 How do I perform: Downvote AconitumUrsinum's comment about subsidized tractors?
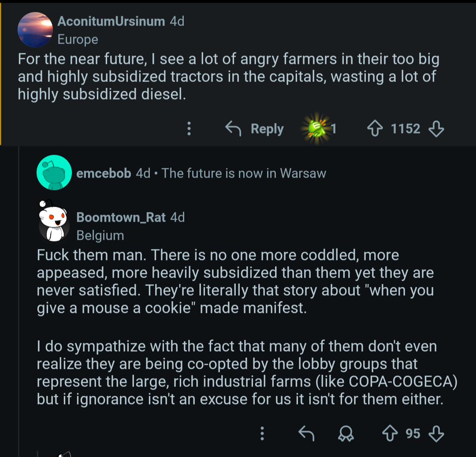(436, 129)
